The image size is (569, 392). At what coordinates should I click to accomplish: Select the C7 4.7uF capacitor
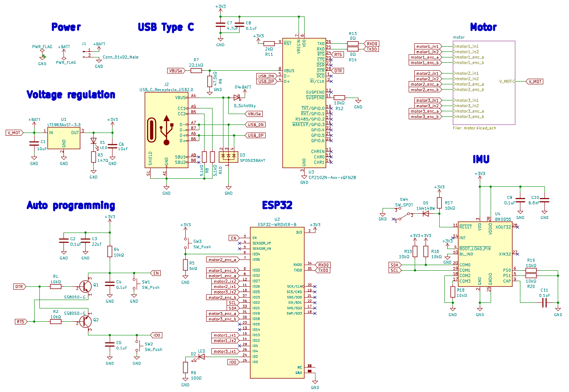click(221, 25)
